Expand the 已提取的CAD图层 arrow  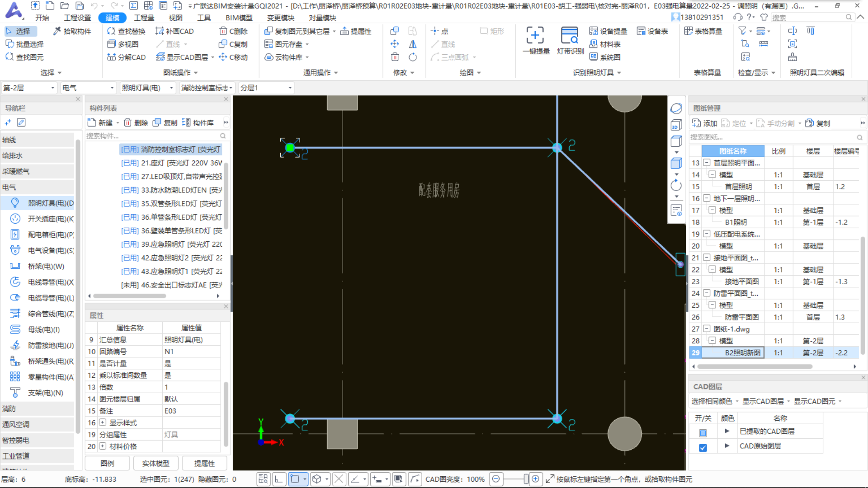[x=727, y=431]
